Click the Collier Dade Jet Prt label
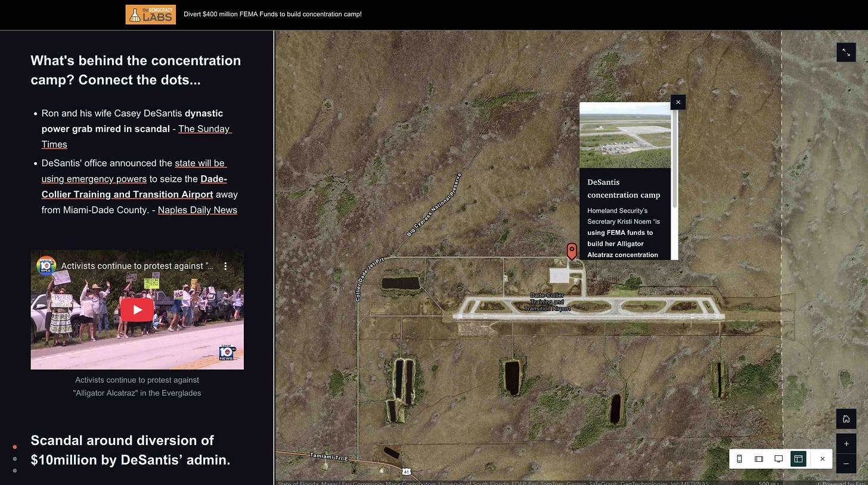 (x=370, y=279)
